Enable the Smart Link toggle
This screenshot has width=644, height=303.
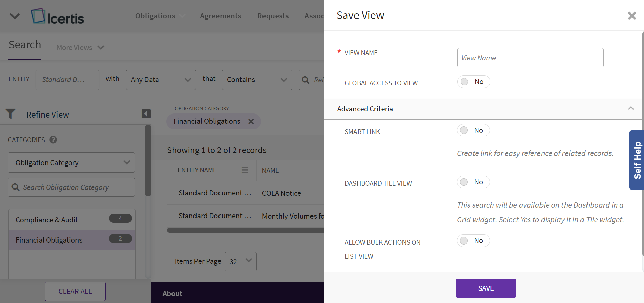tap(473, 130)
